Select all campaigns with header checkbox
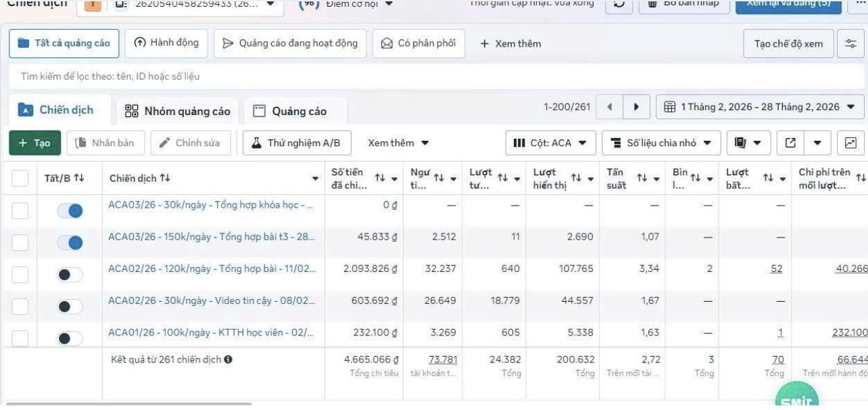 [20, 178]
